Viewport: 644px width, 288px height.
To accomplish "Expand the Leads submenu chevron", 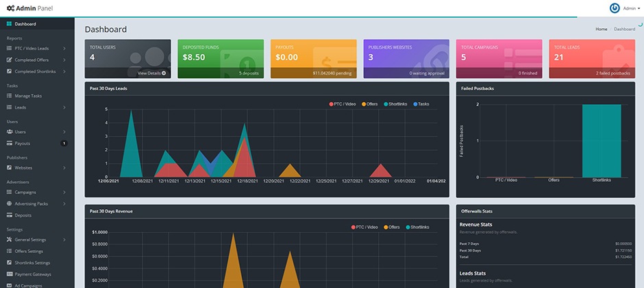I will (x=64, y=107).
